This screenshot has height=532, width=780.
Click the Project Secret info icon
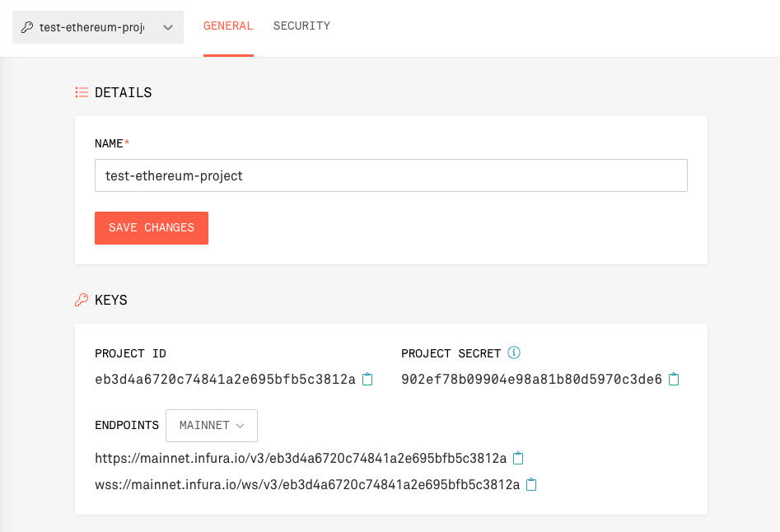pos(514,352)
